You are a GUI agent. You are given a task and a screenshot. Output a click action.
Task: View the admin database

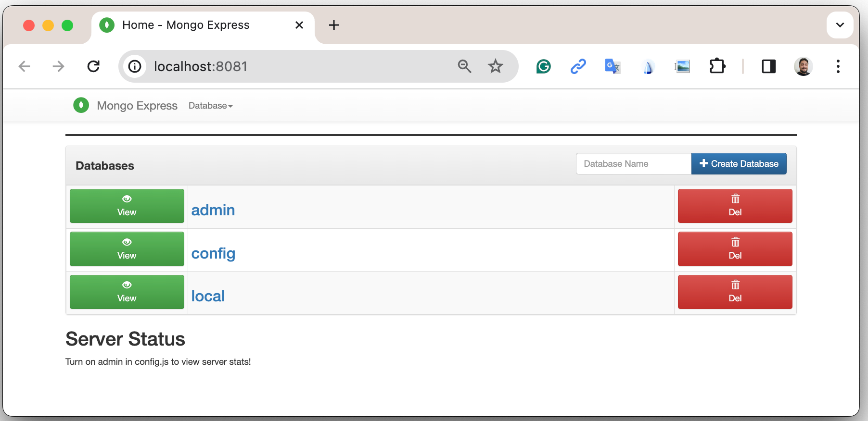click(127, 206)
